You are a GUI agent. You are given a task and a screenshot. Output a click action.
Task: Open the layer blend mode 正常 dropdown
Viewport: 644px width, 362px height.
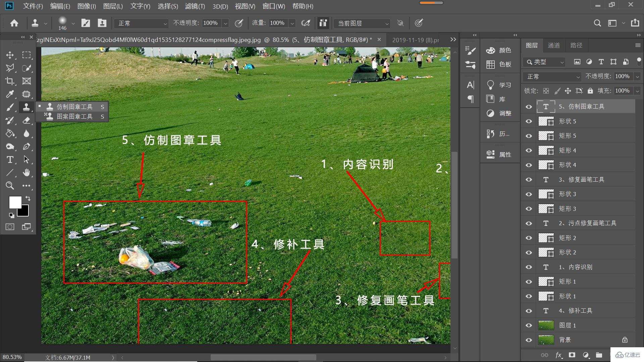[552, 76]
